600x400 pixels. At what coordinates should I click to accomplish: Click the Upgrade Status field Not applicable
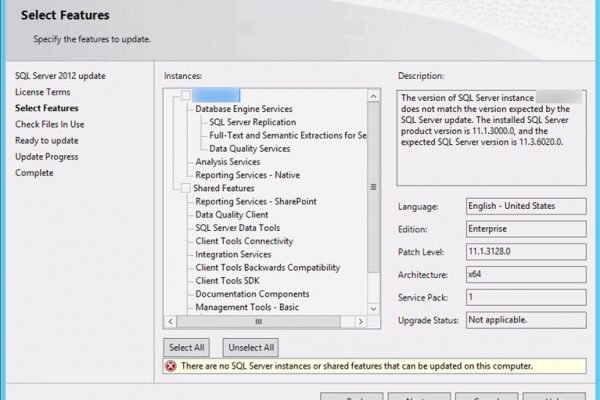526,320
